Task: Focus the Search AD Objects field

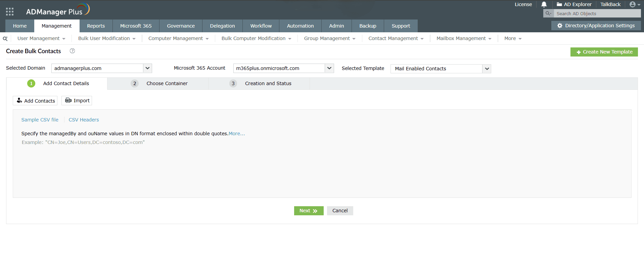Action: tap(597, 13)
